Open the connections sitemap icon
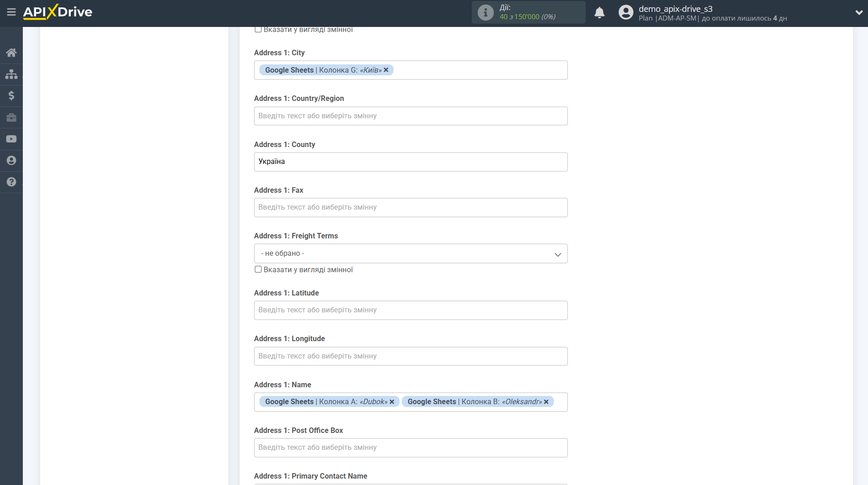Screen dimensions: 868x485 (x=11, y=74)
